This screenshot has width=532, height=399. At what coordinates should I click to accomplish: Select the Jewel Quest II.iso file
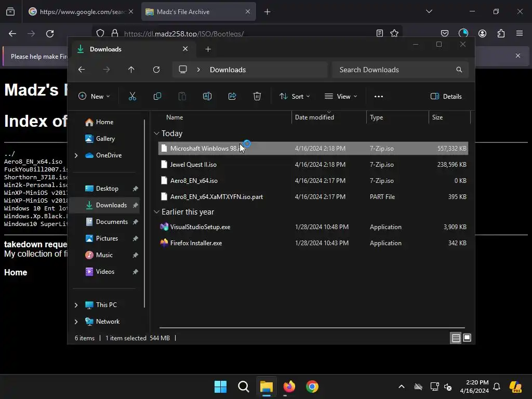(313, 165)
